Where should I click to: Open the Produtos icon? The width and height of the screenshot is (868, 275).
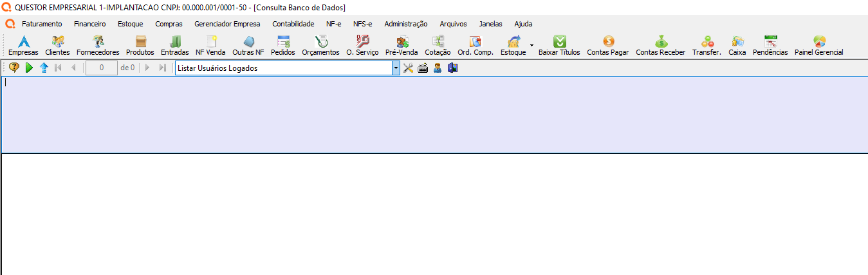tap(140, 46)
